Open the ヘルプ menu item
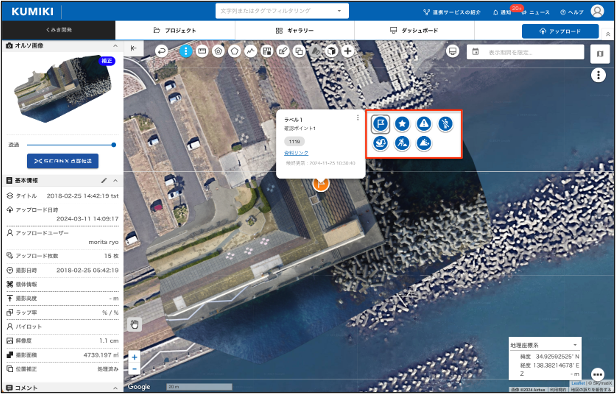616x394 pixels. pyautogui.click(x=572, y=12)
